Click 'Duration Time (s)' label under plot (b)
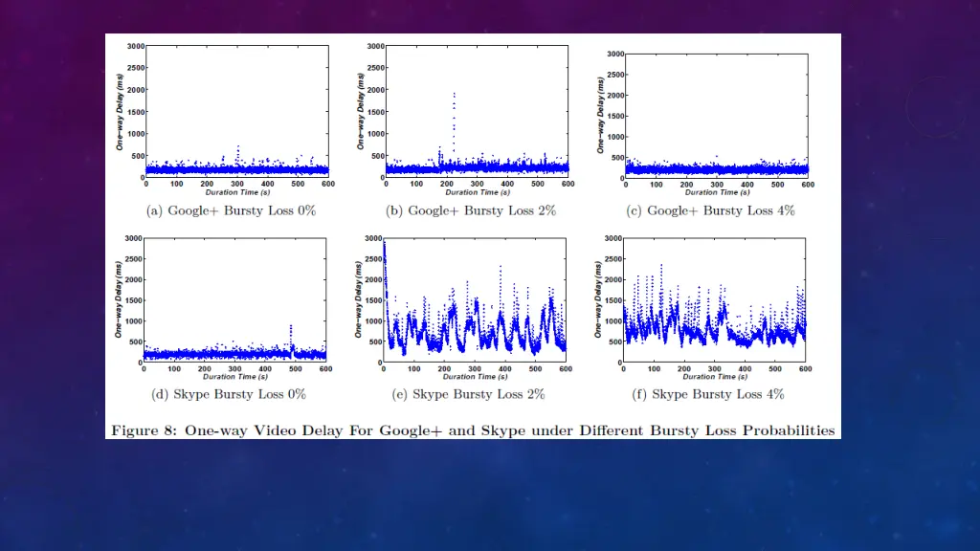The width and height of the screenshot is (980, 551). tap(478, 192)
